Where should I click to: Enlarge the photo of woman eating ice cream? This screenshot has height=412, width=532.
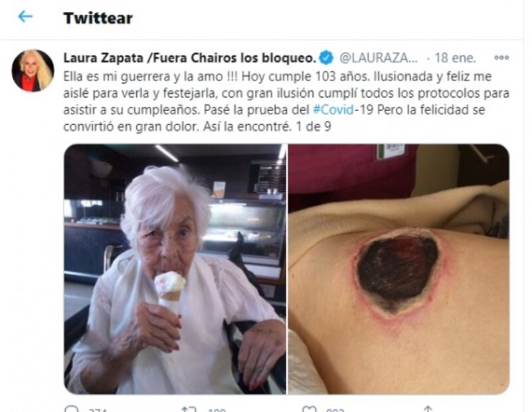point(175,269)
